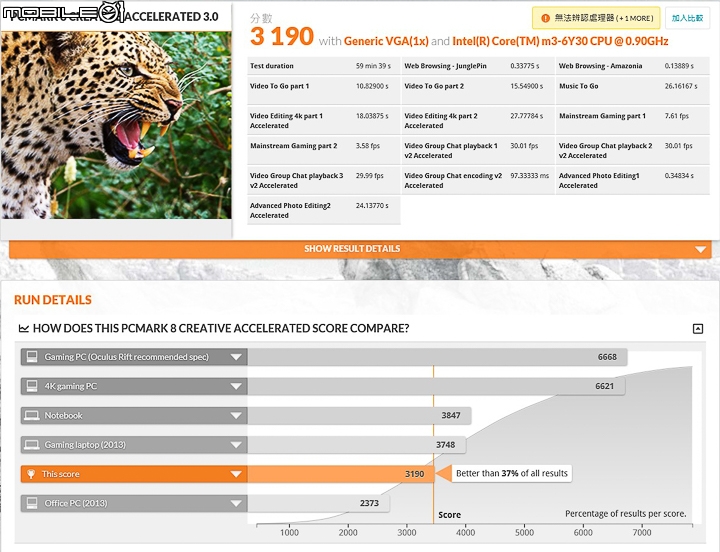720x552 pixels.
Task: Click the Video To Go part 1 label
Action: (279, 86)
